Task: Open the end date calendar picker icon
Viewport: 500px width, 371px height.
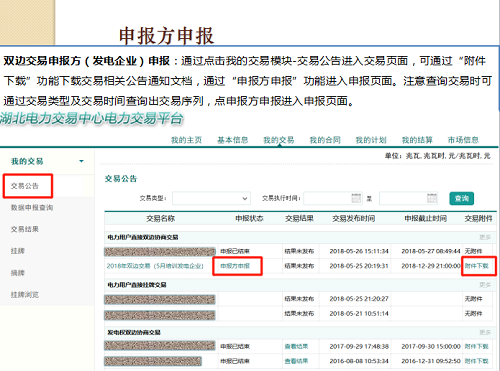Action: click(x=432, y=198)
